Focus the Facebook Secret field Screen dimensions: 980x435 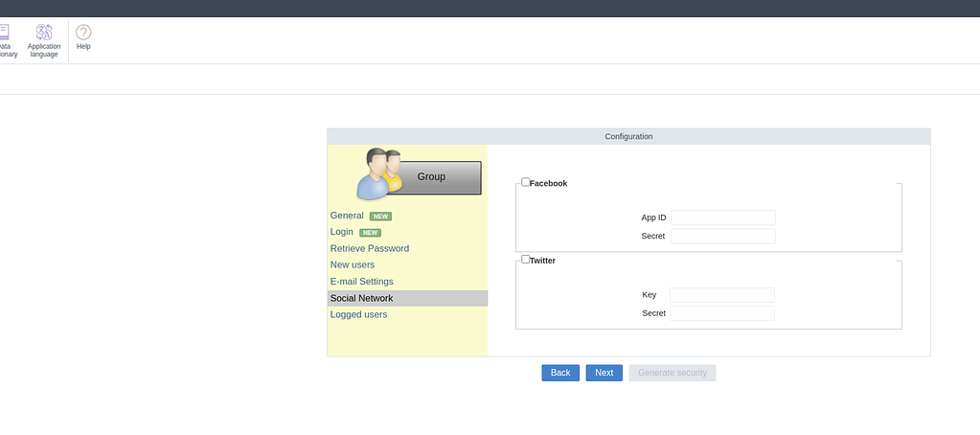point(723,237)
